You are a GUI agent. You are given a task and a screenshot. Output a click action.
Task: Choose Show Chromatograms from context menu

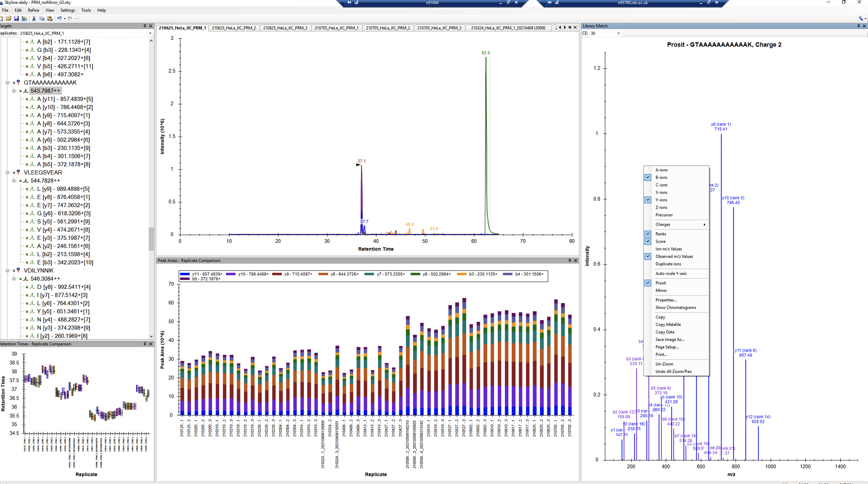[x=675, y=307]
